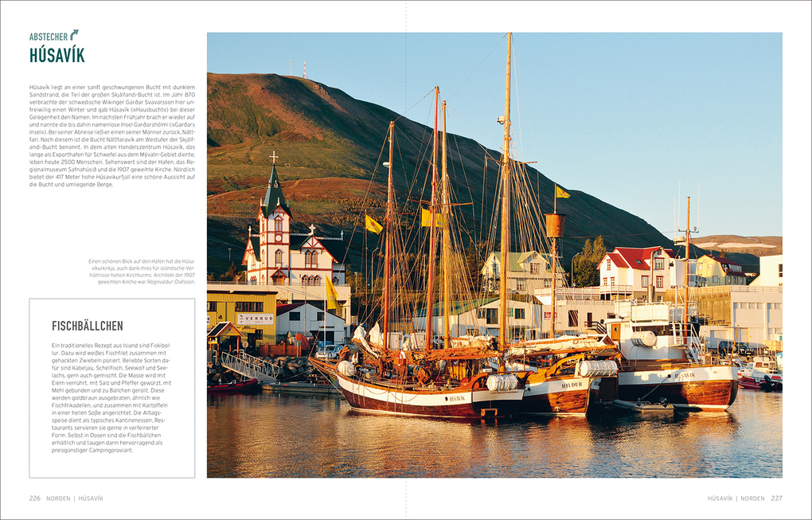Select the FISCHBÄLLCHEN box heading
The image size is (812, 520).
click(x=88, y=326)
